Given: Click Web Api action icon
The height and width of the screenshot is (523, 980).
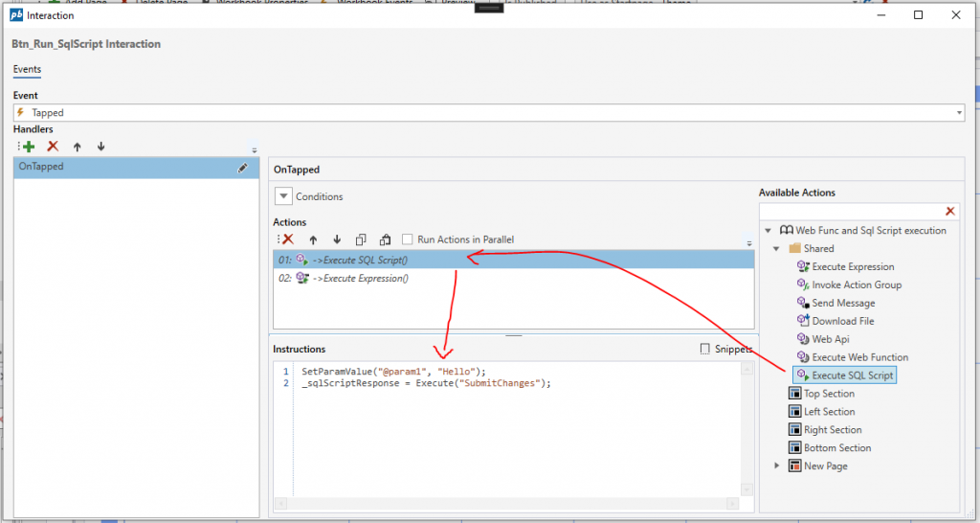Looking at the screenshot, I should click(803, 339).
